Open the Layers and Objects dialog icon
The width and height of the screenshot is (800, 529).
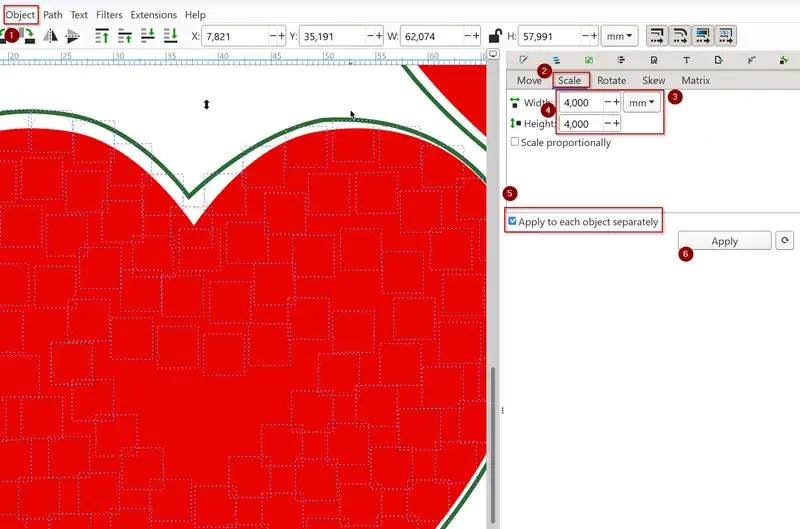tap(555, 61)
